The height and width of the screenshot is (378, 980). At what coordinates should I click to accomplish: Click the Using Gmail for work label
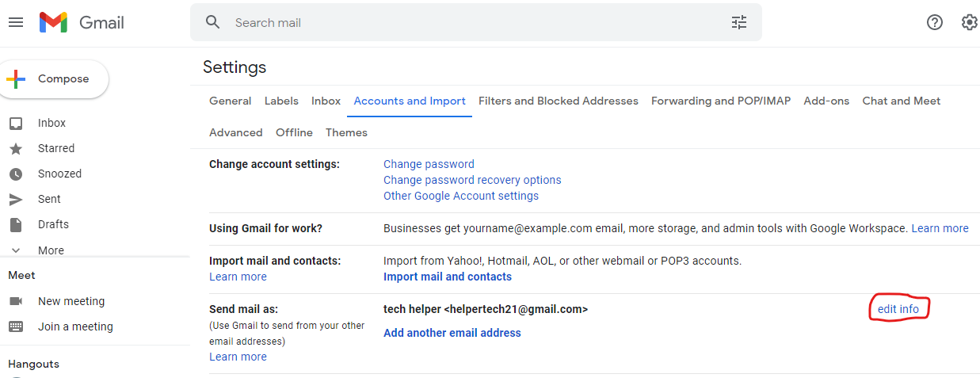[x=265, y=228]
